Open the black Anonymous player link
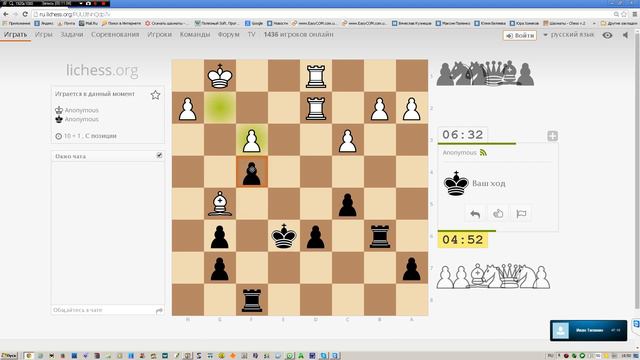The width and height of the screenshot is (640, 360). click(81, 119)
